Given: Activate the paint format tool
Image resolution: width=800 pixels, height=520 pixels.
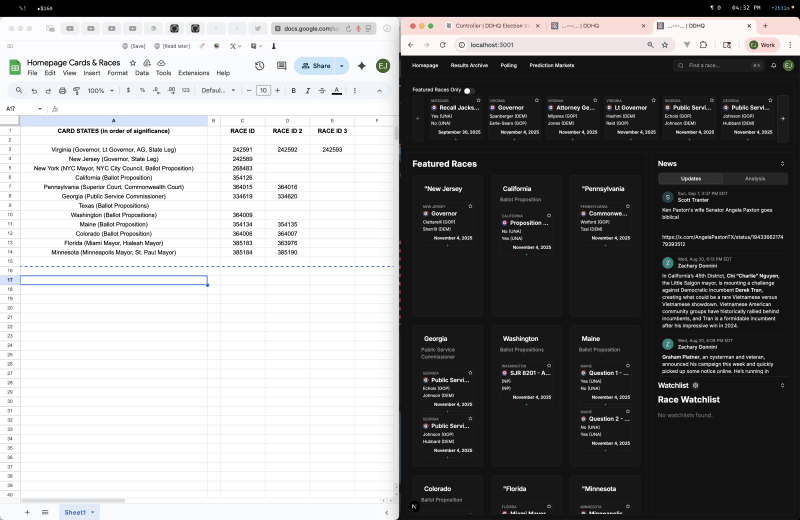Looking at the screenshot, I should click(77, 91).
